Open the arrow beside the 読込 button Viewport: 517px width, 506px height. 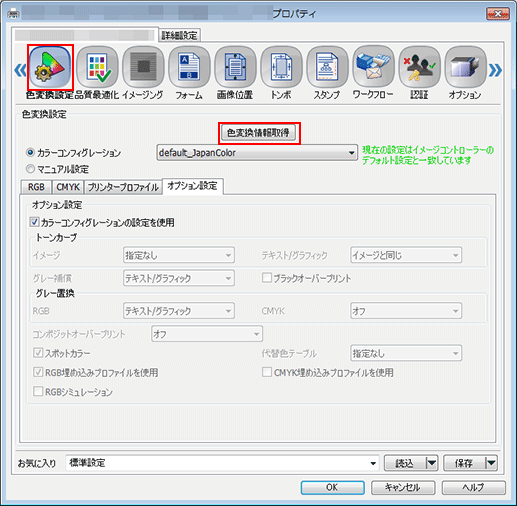[x=432, y=463]
